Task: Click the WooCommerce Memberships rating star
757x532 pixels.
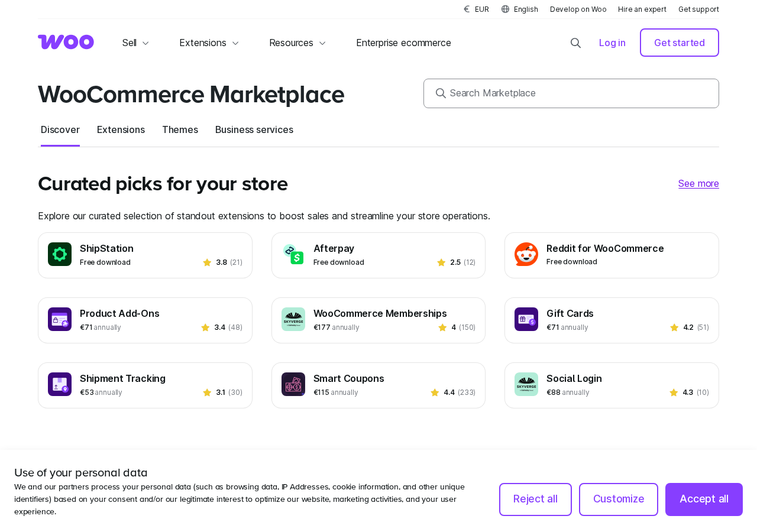Action: click(x=442, y=327)
